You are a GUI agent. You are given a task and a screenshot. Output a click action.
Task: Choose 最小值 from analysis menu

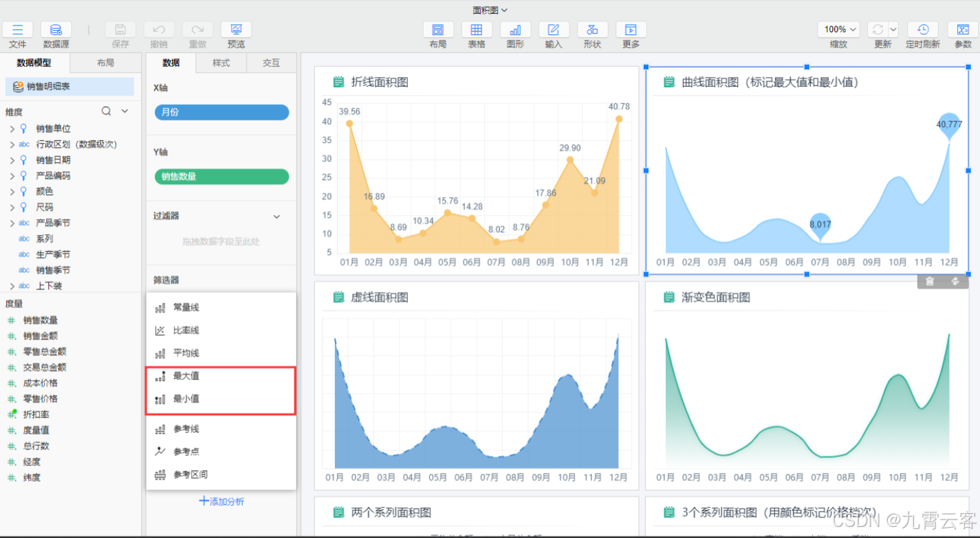pos(221,399)
